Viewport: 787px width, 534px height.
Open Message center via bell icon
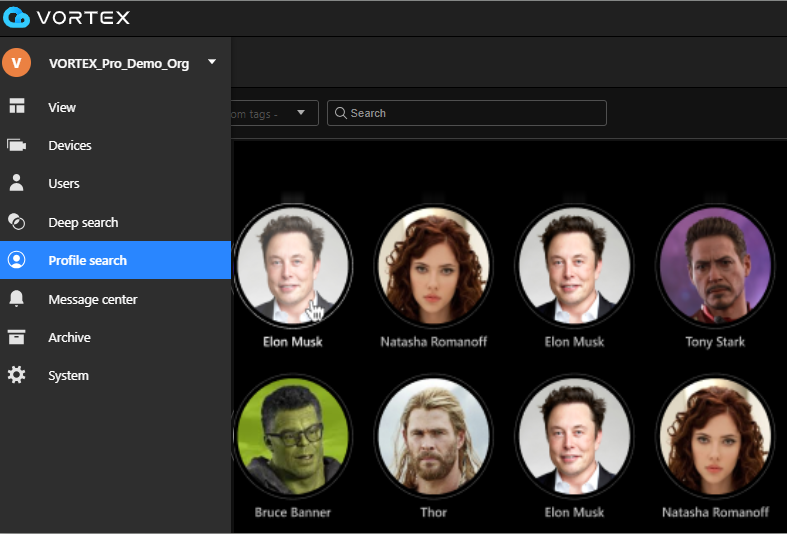17,299
